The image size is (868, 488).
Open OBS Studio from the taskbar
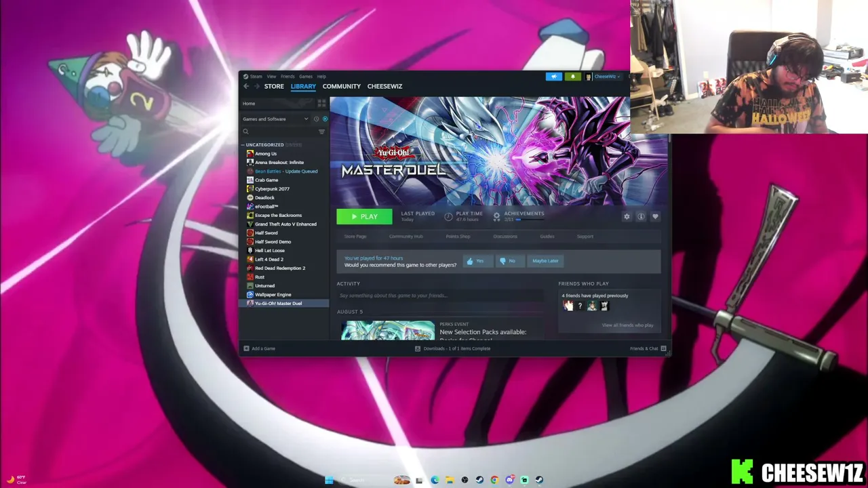[x=465, y=480]
